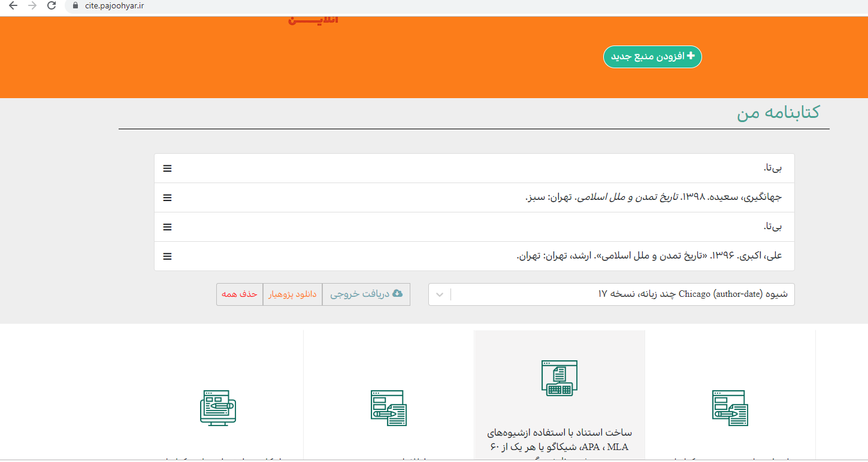The width and height of the screenshot is (868, 462).
Task: Open the hamburger menu for the علی، اکبری citation
Action: [167, 256]
